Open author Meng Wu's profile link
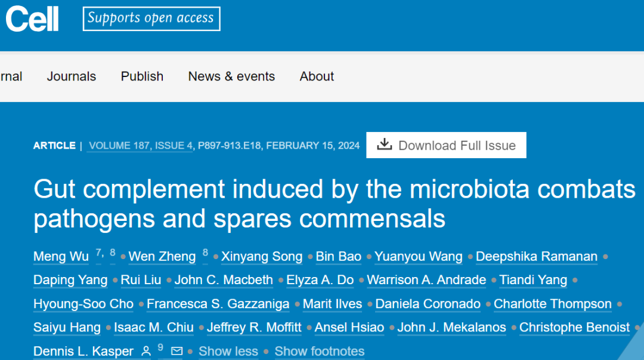The image size is (644, 360). pos(61,256)
